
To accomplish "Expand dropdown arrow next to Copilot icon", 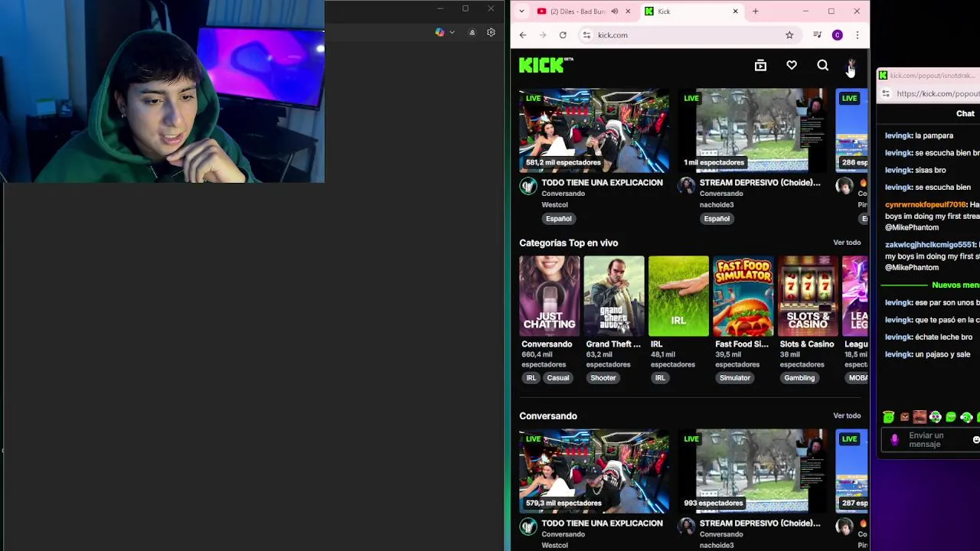I will pos(452,32).
